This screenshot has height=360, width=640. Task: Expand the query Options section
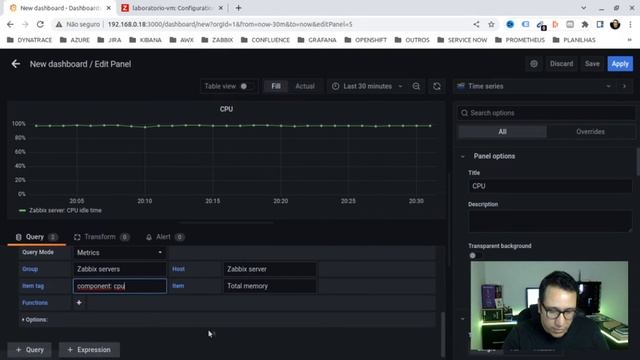(x=35, y=320)
